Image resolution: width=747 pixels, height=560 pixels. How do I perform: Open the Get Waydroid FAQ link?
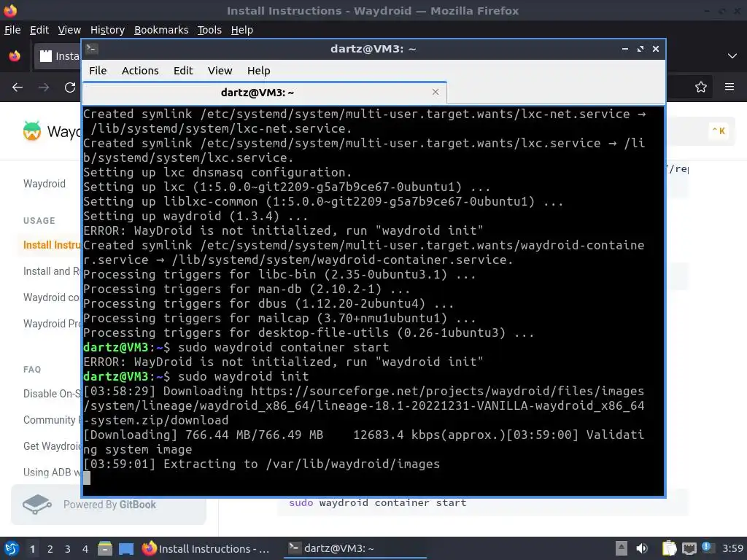click(x=52, y=446)
